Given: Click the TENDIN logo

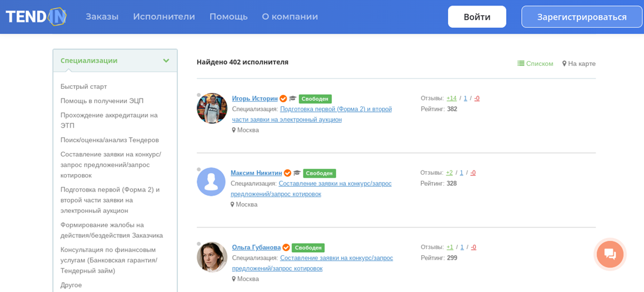Looking at the screenshot, I should point(36,17).
